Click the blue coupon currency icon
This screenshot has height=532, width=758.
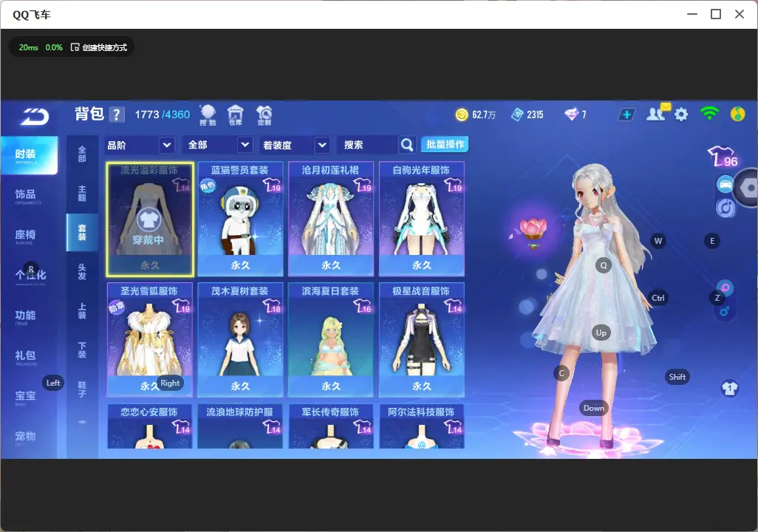517,115
